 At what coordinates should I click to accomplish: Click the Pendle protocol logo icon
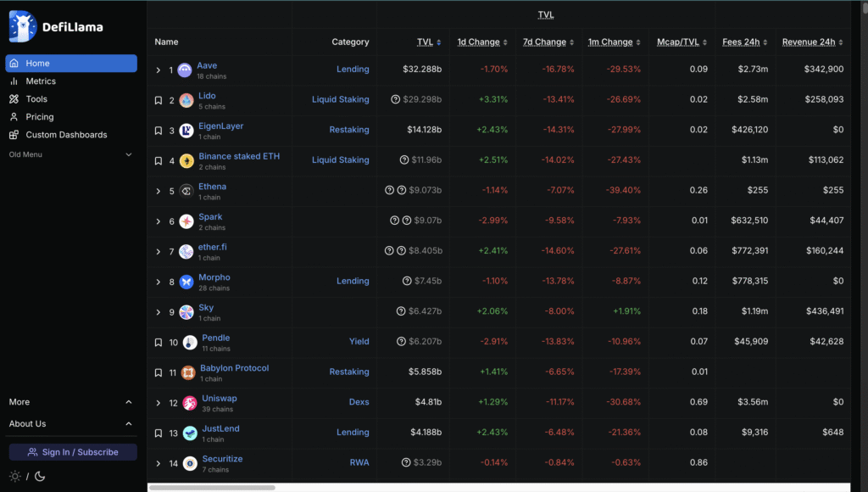(190, 343)
